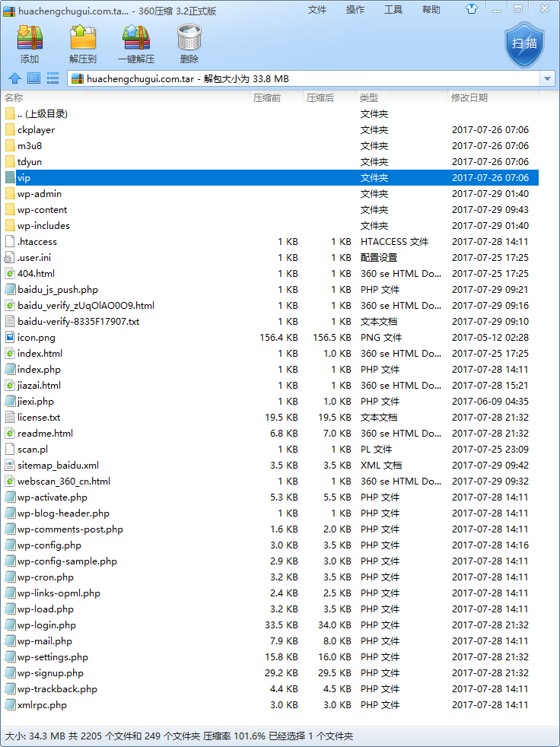Click the 2017-07-28 14:16 date of wp-config.php
This screenshot has width=560, height=747.
tap(490, 545)
